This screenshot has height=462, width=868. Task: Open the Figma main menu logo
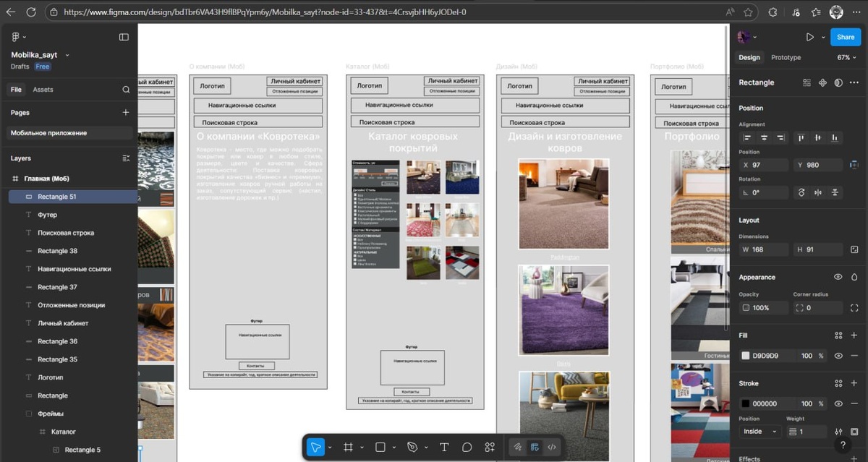(x=15, y=37)
